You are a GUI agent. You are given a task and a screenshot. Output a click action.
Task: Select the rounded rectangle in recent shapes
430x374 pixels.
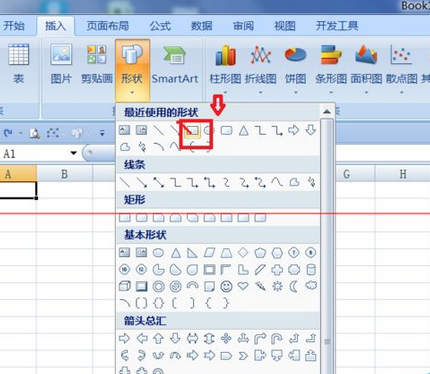[x=227, y=130]
